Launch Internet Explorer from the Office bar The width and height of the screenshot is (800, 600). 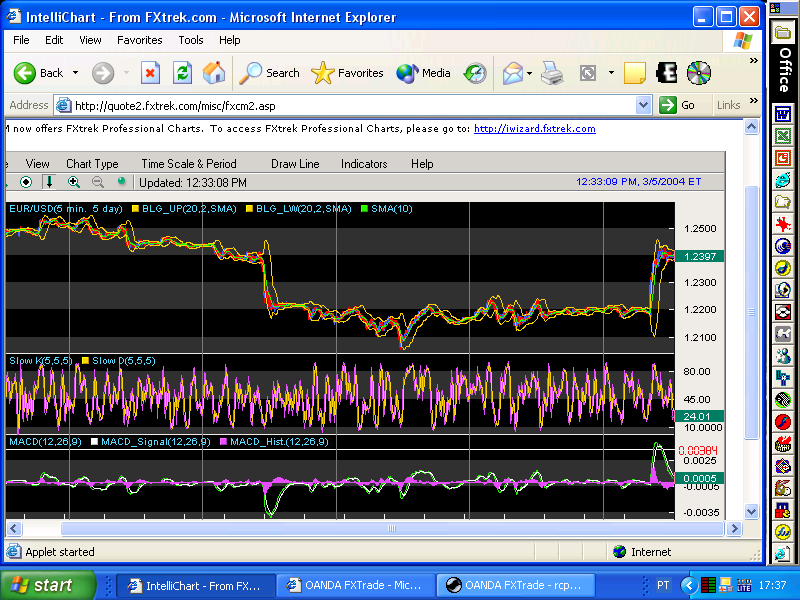[x=783, y=180]
